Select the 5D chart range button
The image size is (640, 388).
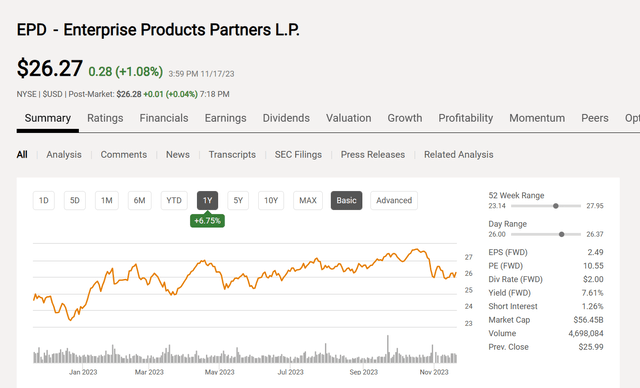(75, 200)
